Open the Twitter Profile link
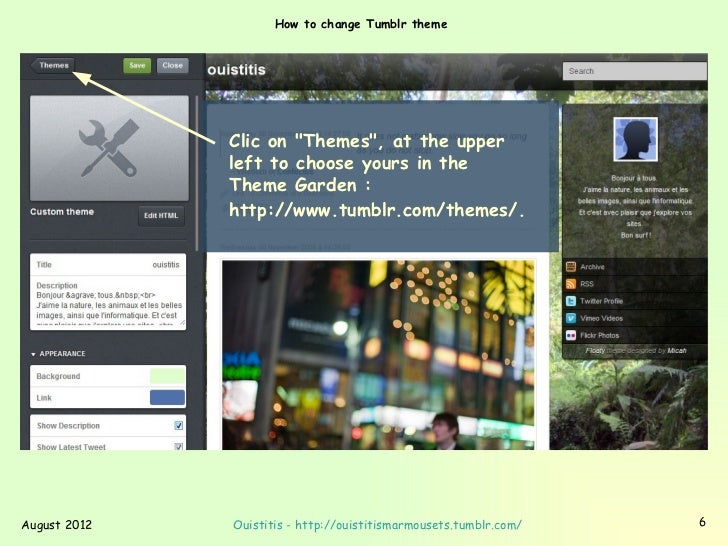 pyautogui.click(x=601, y=301)
